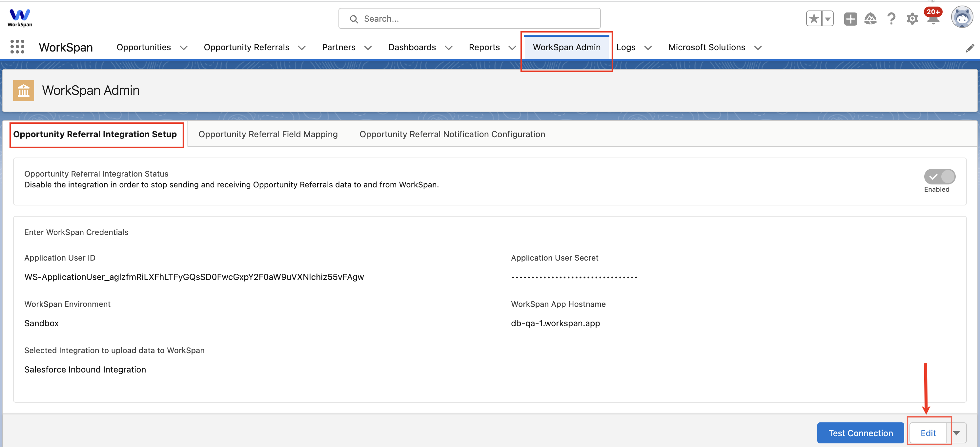Click the Test Connection button
980x447 pixels.
pyautogui.click(x=860, y=433)
